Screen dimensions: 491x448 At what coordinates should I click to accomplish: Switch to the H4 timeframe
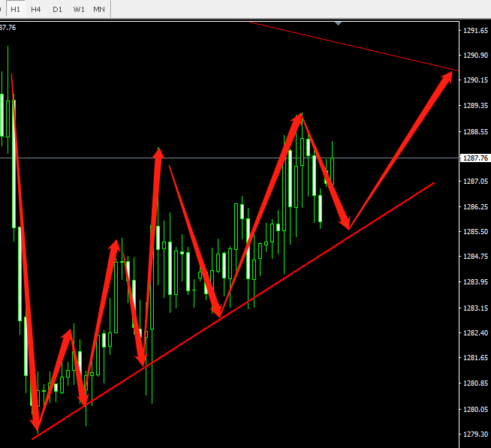[36, 10]
